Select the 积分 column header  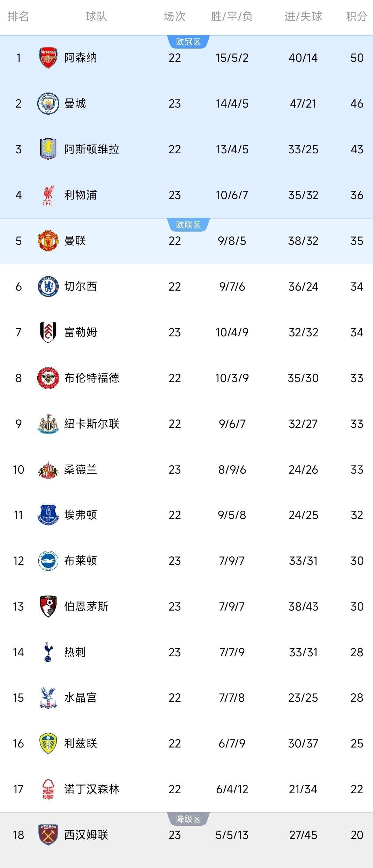point(357,16)
